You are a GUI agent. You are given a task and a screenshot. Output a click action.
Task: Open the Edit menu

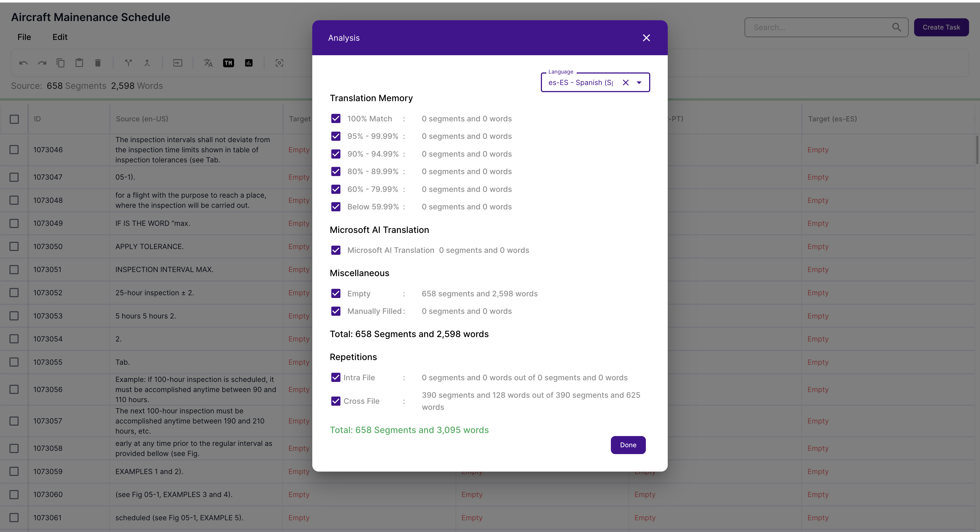point(60,37)
